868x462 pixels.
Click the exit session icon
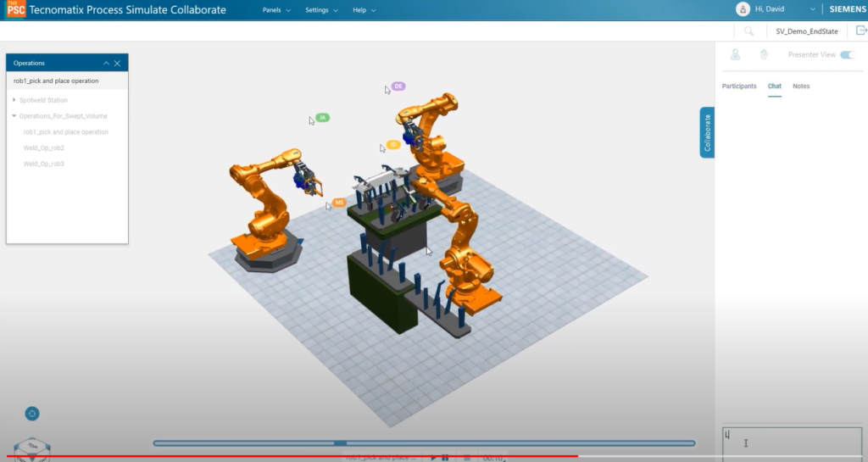(861, 31)
